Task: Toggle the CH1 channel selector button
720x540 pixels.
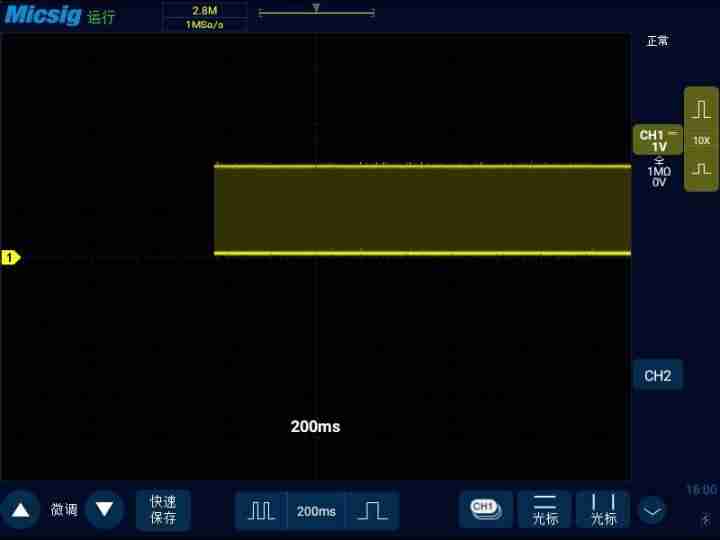Action: coord(486,510)
